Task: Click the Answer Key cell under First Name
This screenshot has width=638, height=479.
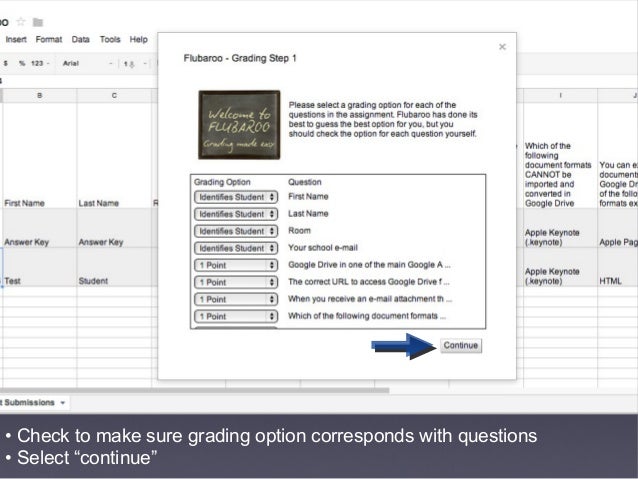Action: (39, 228)
